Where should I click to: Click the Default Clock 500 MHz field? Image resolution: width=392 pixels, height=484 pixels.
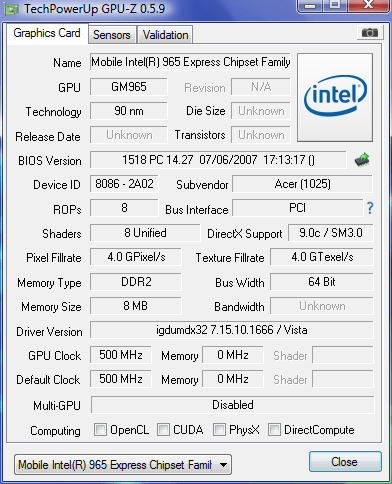[121, 379]
